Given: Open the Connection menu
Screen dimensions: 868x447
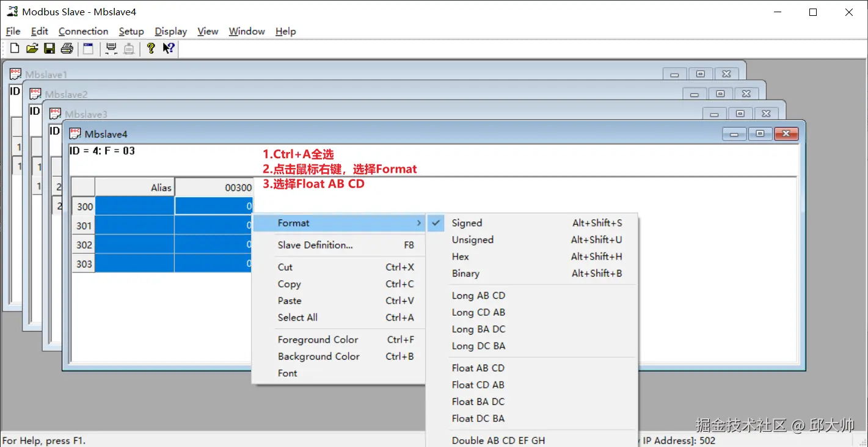Looking at the screenshot, I should point(83,31).
